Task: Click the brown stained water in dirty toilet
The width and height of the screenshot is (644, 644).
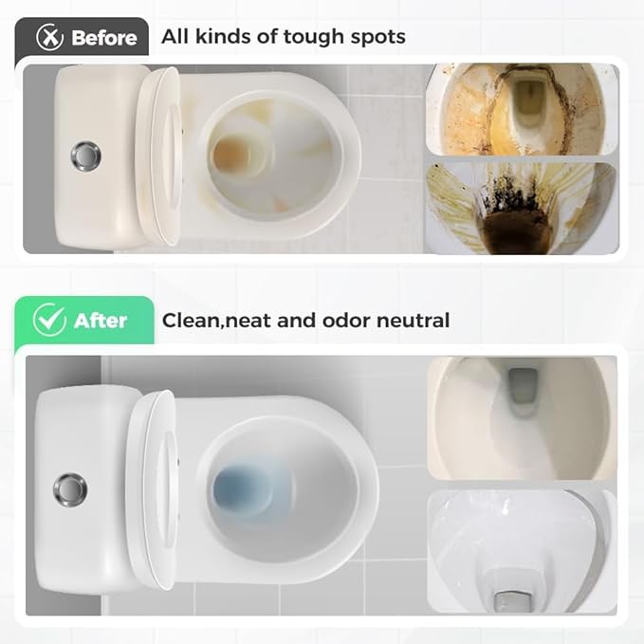Action: 232,155
